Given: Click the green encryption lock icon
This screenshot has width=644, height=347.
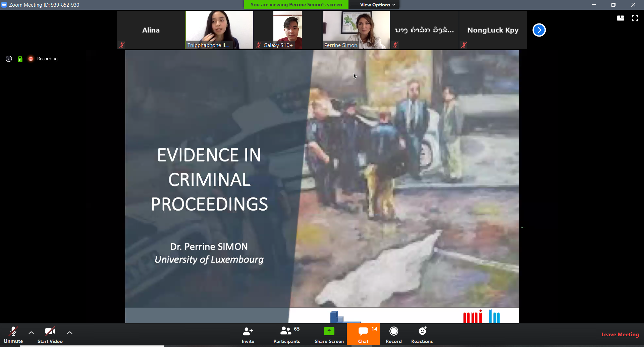Looking at the screenshot, I should click(20, 59).
